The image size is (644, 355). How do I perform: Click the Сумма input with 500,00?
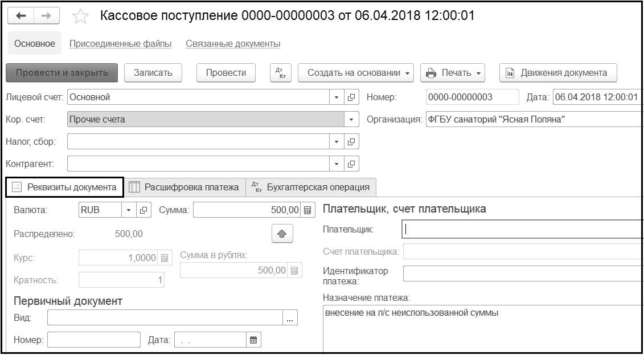[247, 210]
